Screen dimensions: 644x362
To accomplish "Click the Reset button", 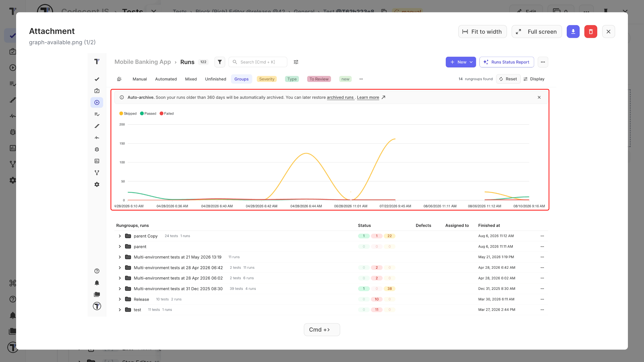I will tap(508, 79).
